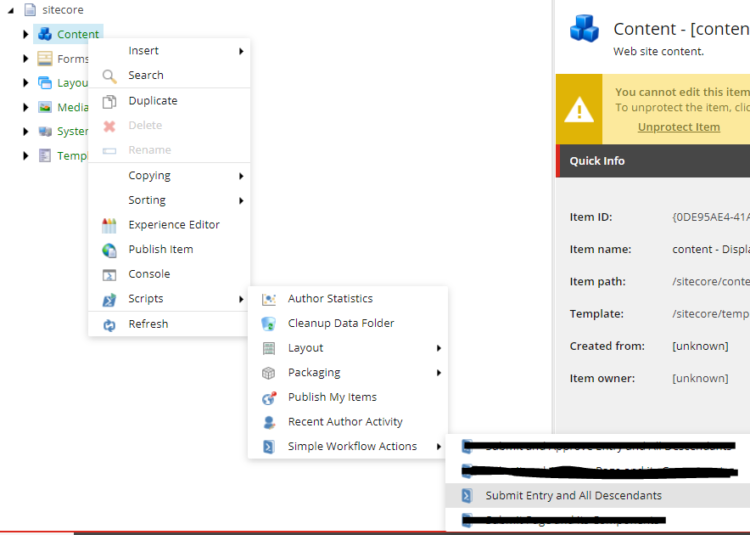Click the Duplicate icon in context menu
Image resolution: width=750 pixels, height=535 pixels.
point(109,101)
